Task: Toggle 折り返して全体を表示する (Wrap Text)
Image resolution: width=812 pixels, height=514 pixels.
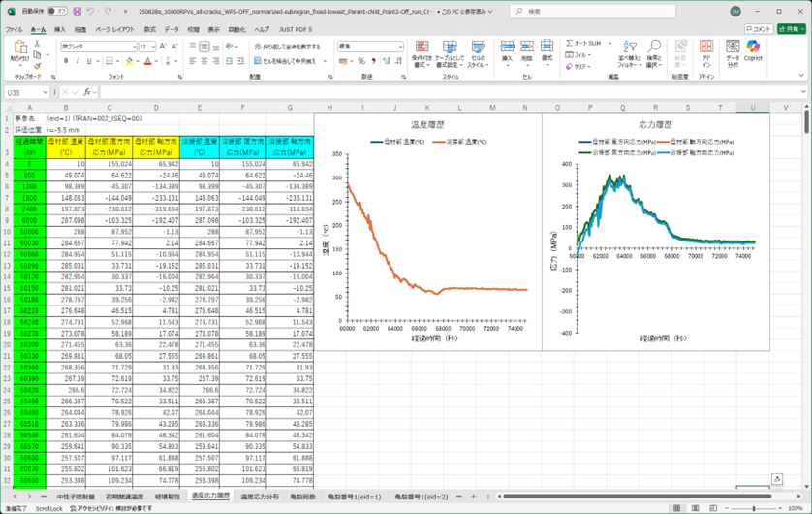Action: coord(286,47)
